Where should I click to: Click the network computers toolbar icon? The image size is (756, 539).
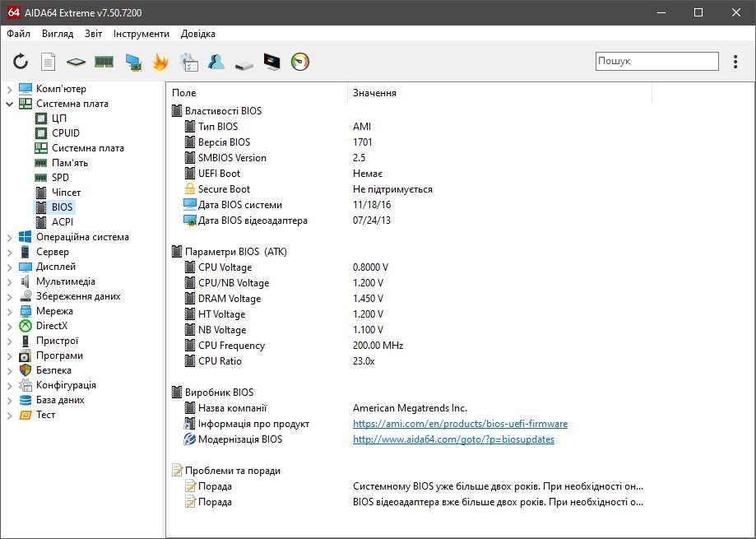132,62
